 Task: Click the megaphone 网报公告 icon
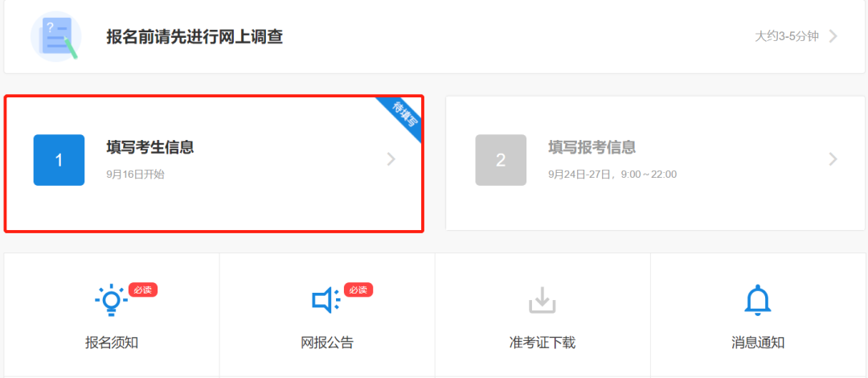(326, 300)
